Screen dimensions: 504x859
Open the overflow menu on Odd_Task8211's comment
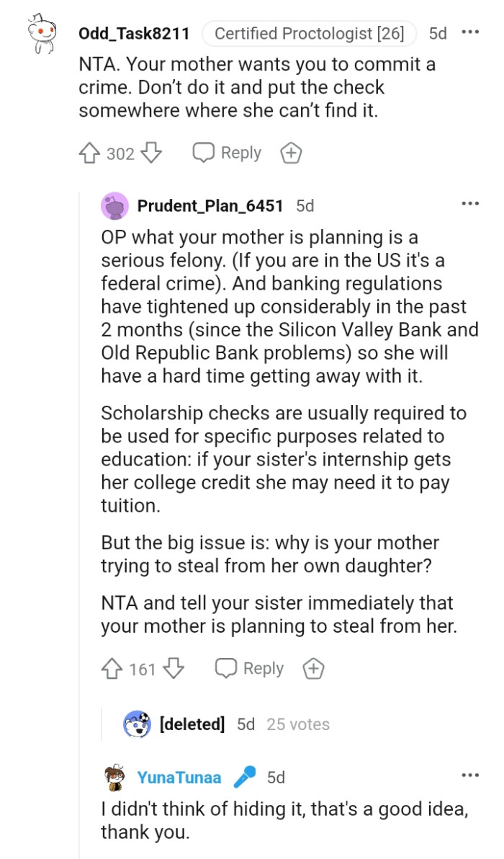470,32
